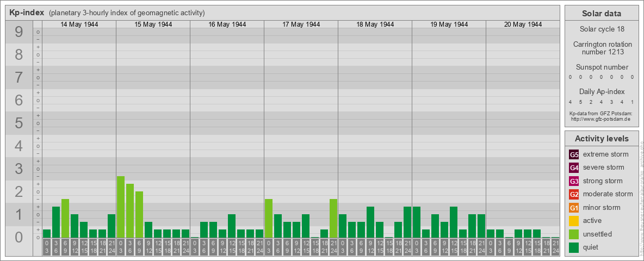
Task: Click the 18 May 9-12h quiet bar
Action: (370, 222)
